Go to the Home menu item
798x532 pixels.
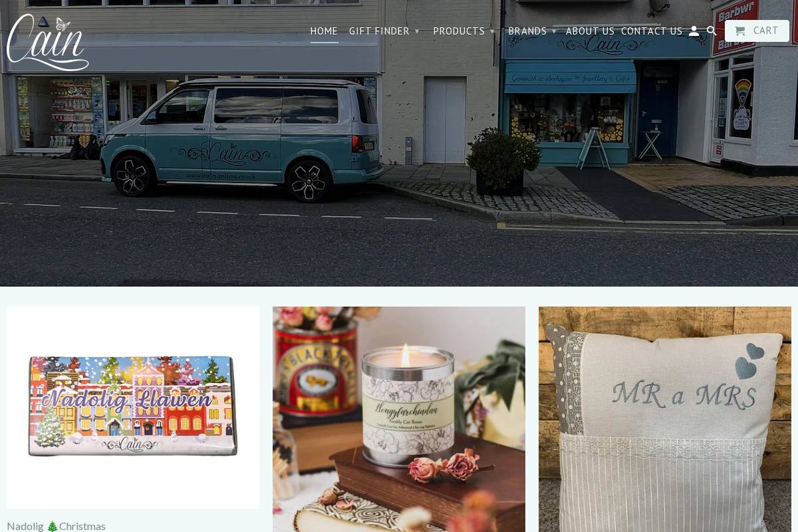[324, 31]
